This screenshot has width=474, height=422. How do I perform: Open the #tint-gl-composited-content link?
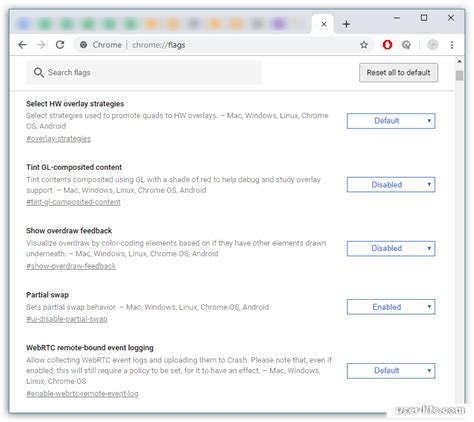tap(73, 202)
